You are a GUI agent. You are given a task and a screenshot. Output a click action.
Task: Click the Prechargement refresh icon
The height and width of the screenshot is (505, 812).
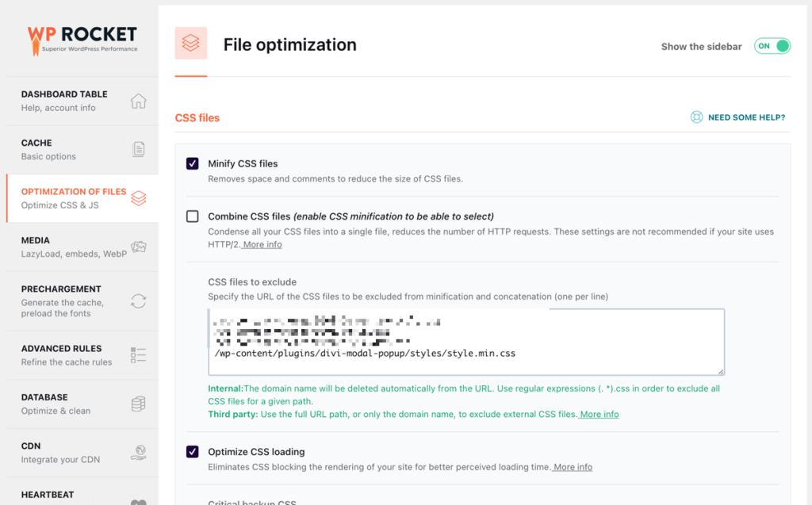pyautogui.click(x=138, y=301)
